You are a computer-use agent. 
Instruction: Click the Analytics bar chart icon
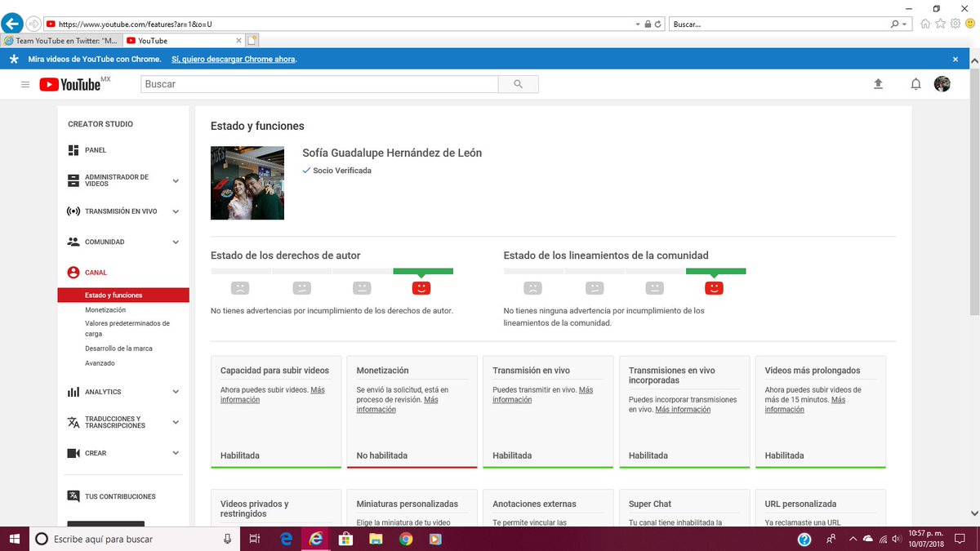tap(73, 392)
